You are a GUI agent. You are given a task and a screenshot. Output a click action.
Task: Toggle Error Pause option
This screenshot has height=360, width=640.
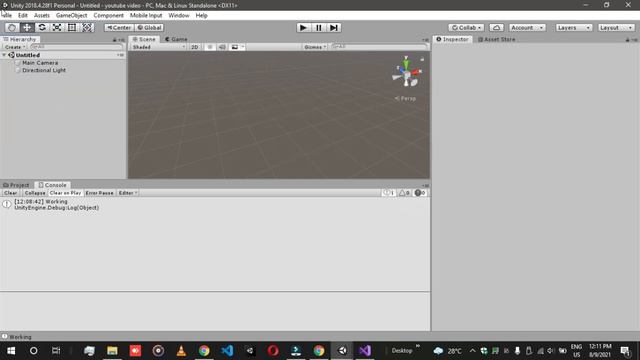click(99, 193)
